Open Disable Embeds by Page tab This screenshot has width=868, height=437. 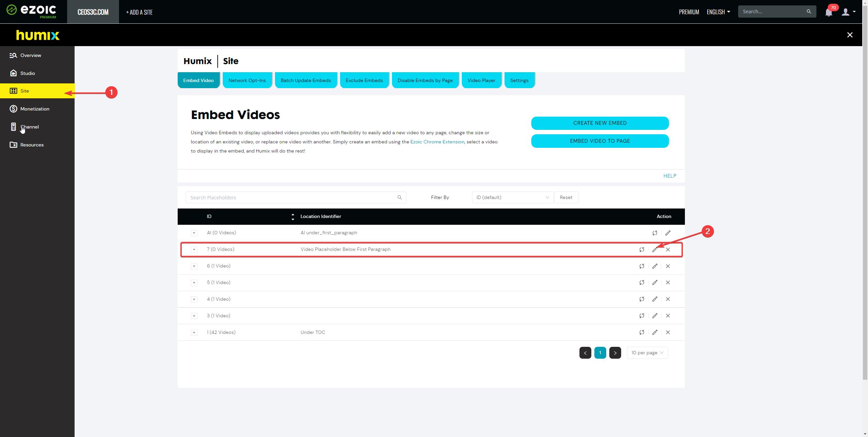coord(425,80)
